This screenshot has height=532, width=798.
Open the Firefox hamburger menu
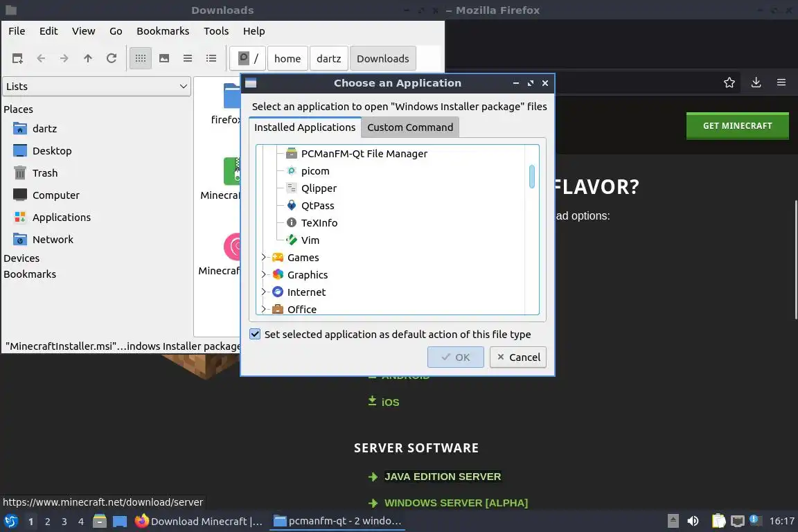point(781,82)
